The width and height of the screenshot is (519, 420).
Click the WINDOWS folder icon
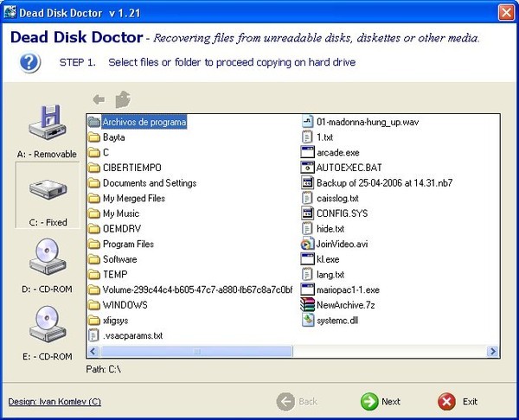[94, 305]
